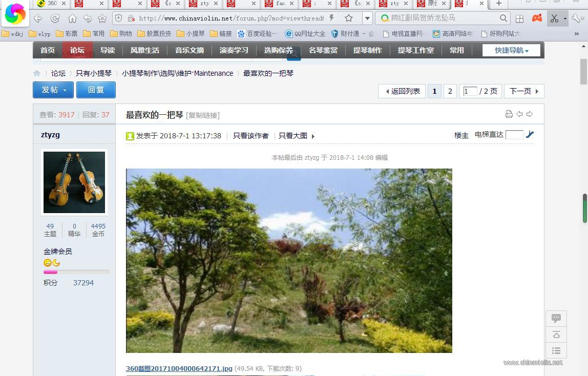Open the wrench tools icon

click(x=577, y=18)
